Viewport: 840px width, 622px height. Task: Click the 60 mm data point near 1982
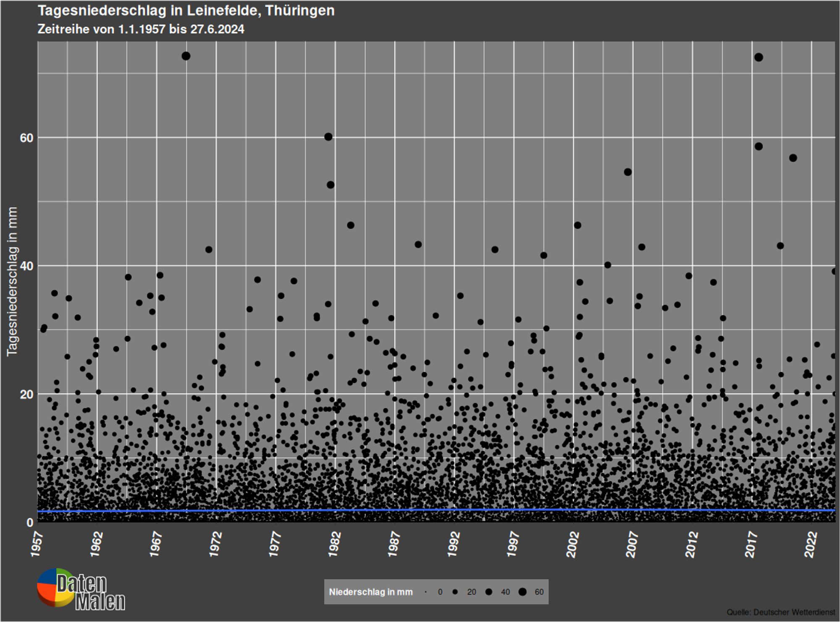(x=328, y=137)
